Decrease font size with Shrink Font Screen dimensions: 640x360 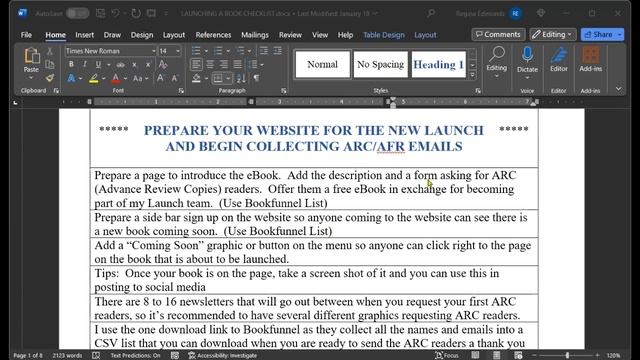[175, 78]
